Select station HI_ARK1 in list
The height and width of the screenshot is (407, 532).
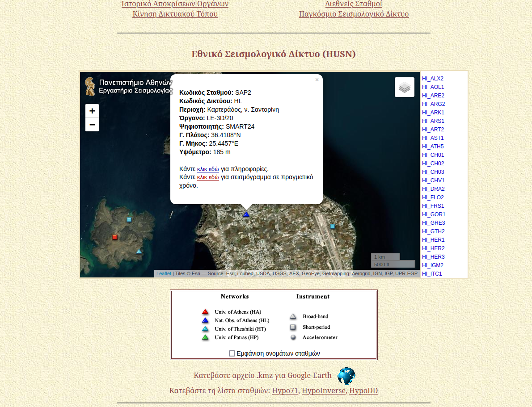[433, 112]
